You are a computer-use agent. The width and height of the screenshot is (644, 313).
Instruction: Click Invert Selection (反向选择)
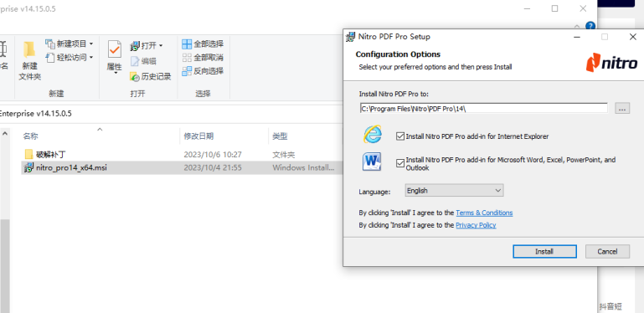203,71
